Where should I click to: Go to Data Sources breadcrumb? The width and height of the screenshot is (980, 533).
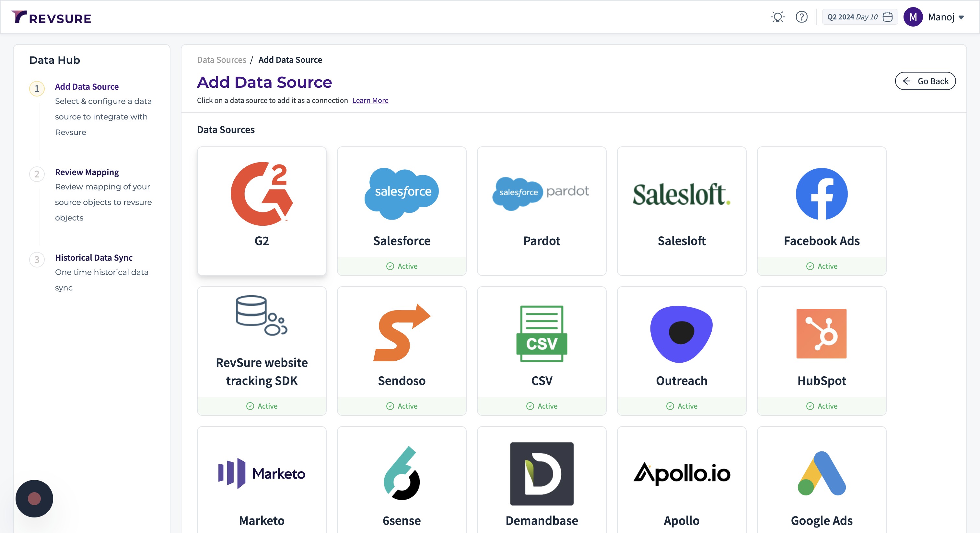click(x=221, y=60)
